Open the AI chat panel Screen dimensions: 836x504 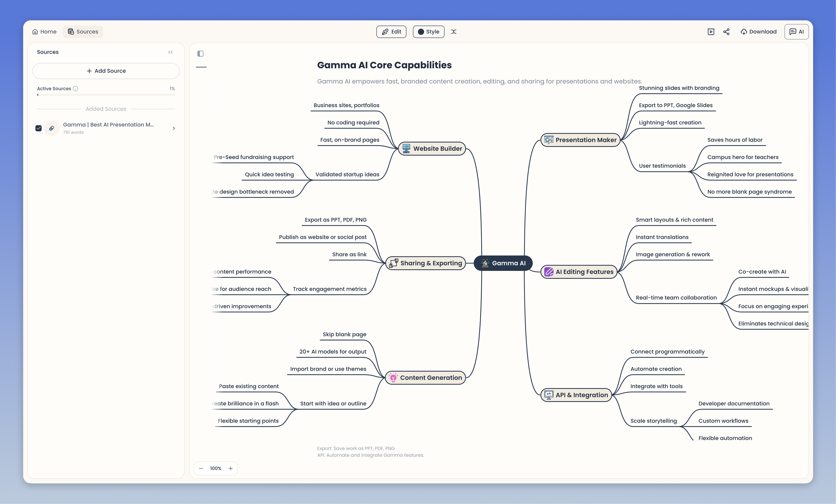pyautogui.click(x=796, y=32)
